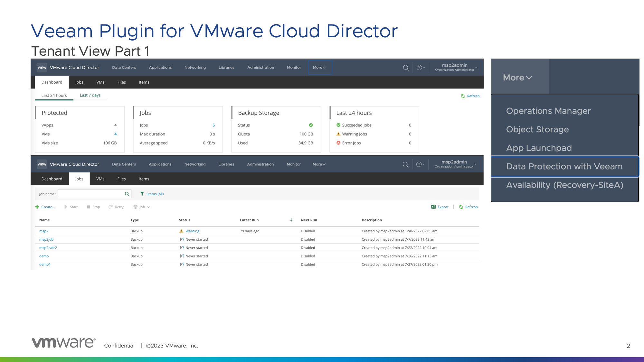Open Applications in the top nav
Viewport: 644px width, 362px height.
(x=160, y=68)
